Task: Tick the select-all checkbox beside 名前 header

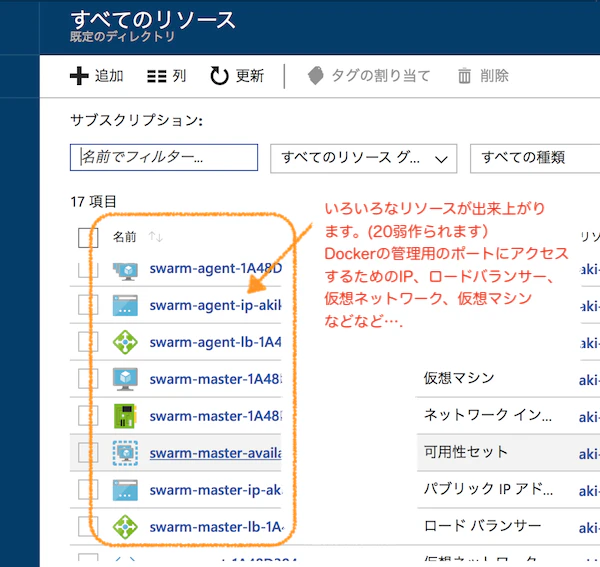Action: coord(88,238)
